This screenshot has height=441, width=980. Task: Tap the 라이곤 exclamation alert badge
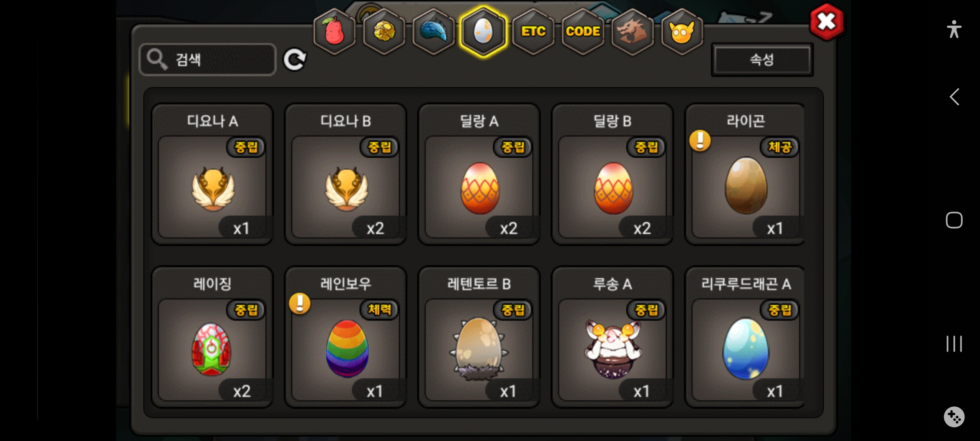coord(700,141)
